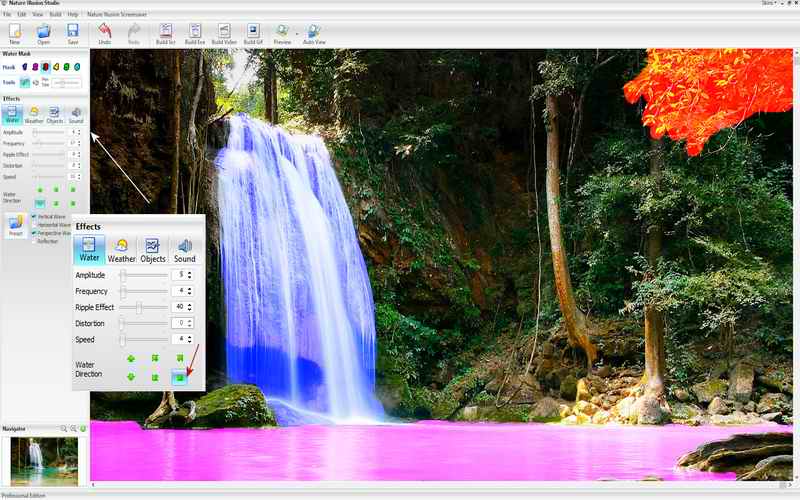Image resolution: width=800 pixels, height=500 pixels.
Task: Switch to the Weather tab in enlarged Effects
Action: click(x=121, y=249)
